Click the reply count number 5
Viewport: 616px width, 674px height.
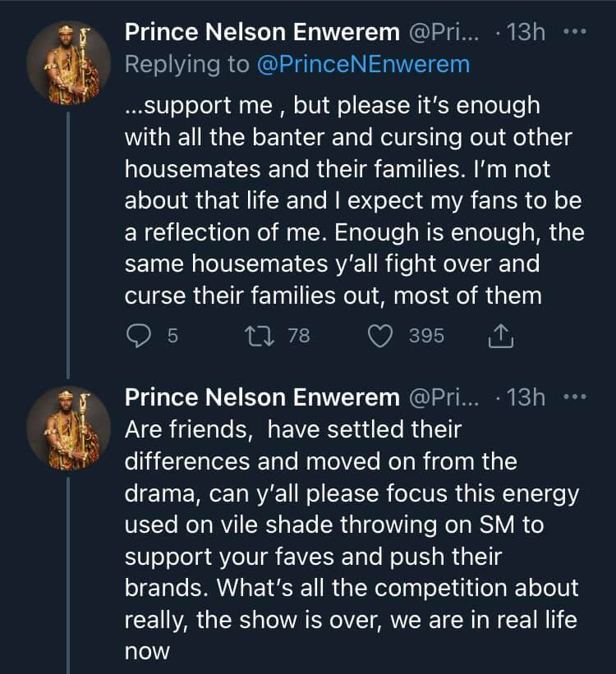tap(172, 335)
